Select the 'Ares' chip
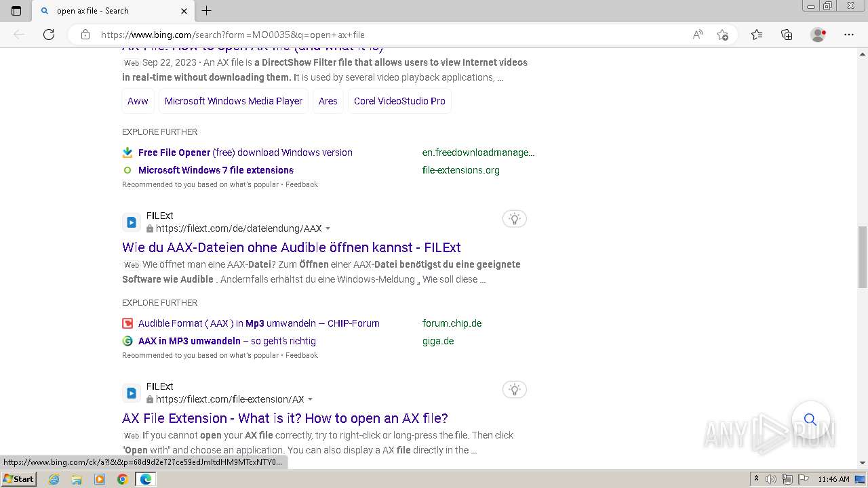 pyautogui.click(x=328, y=101)
